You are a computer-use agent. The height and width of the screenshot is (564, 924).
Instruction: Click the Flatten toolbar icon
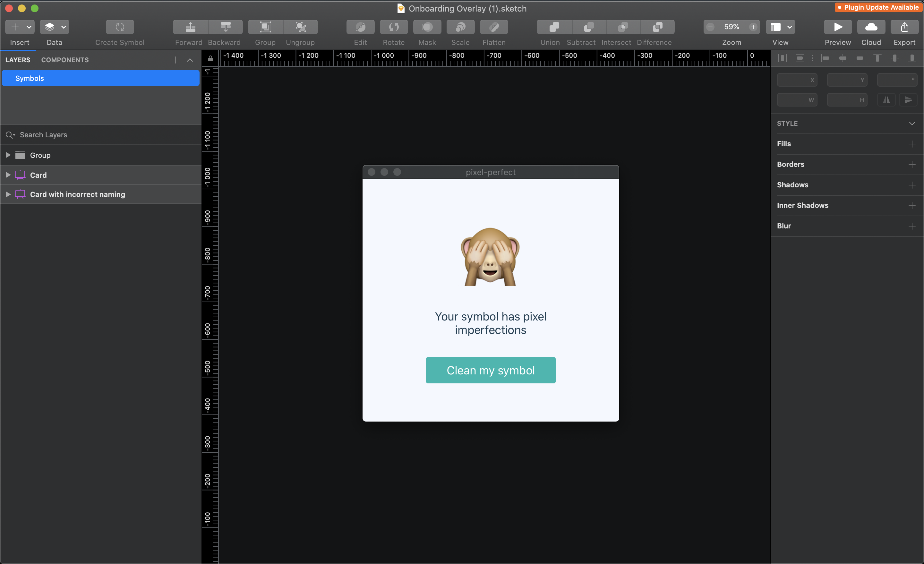point(494,27)
